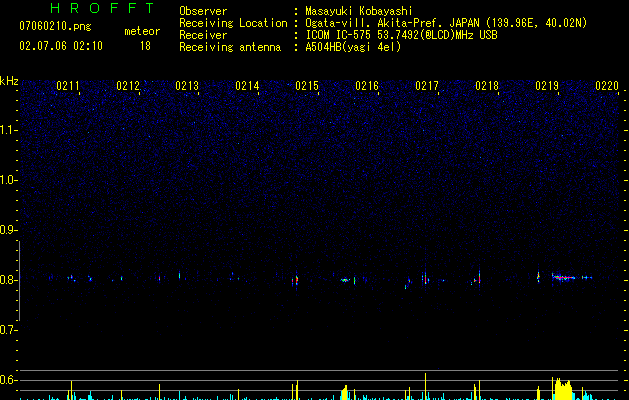Click the meteor count label
The image size is (629, 400).
[x=142, y=31]
